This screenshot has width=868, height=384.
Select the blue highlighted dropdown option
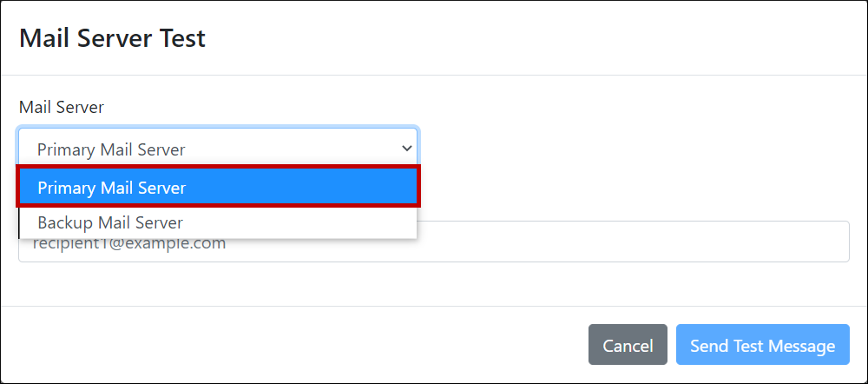(217, 187)
